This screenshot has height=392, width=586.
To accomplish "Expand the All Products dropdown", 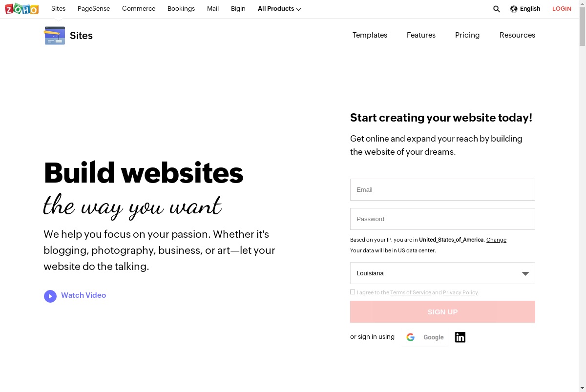I will click(x=279, y=9).
